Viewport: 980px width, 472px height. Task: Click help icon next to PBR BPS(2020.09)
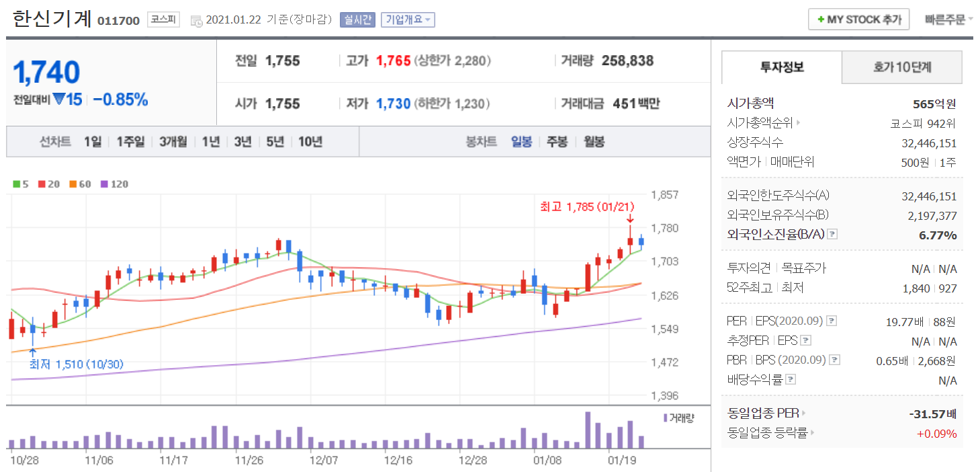834,360
